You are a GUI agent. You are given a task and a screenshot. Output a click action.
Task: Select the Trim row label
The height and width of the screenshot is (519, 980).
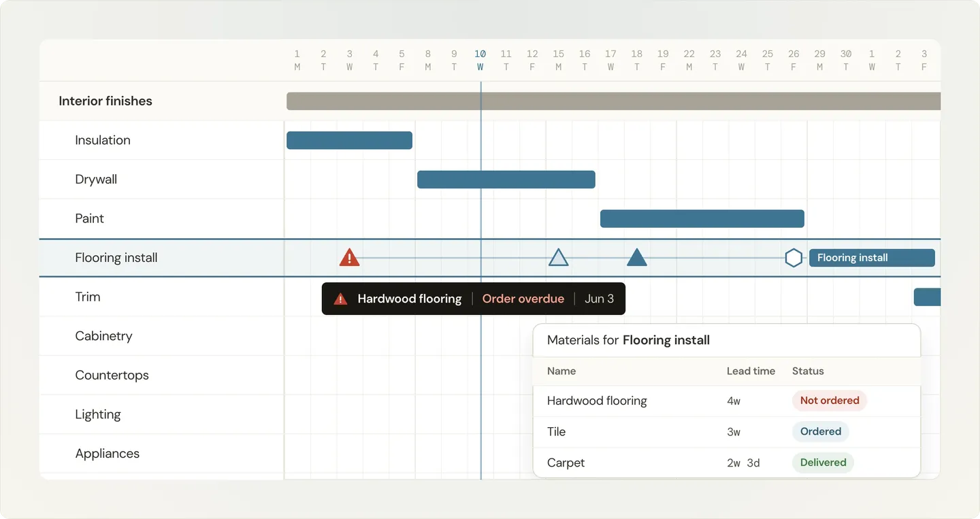(88, 297)
